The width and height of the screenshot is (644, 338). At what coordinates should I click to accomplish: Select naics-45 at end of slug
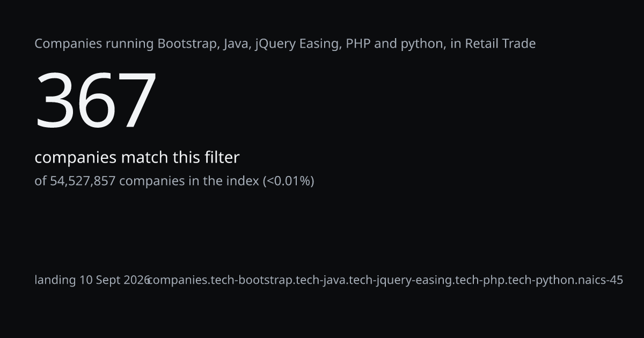click(601, 280)
